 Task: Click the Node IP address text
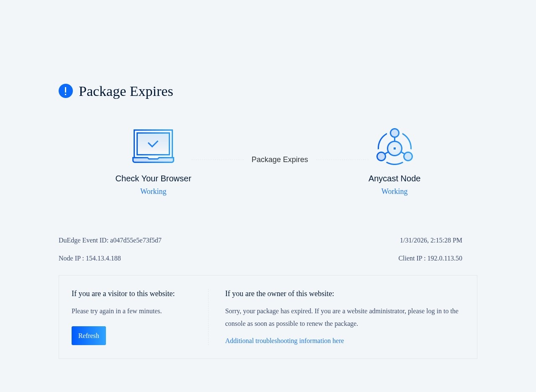pyautogui.click(x=90, y=258)
